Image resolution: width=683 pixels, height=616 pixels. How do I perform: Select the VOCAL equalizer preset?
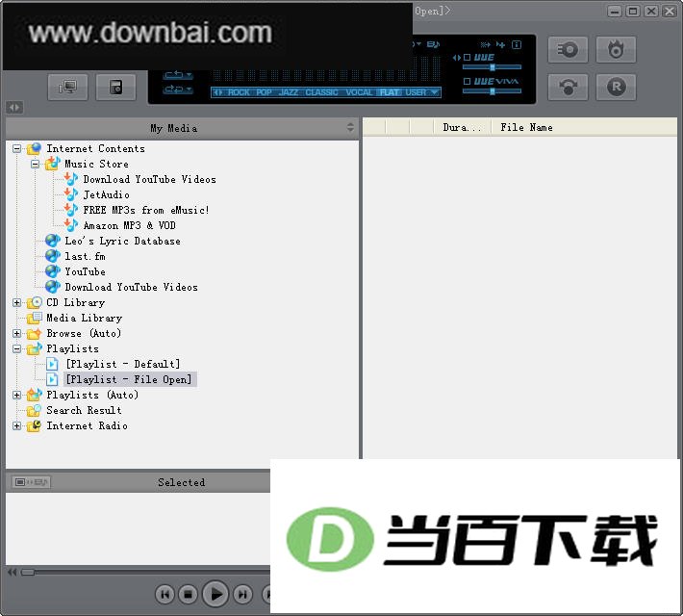click(359, 92)
